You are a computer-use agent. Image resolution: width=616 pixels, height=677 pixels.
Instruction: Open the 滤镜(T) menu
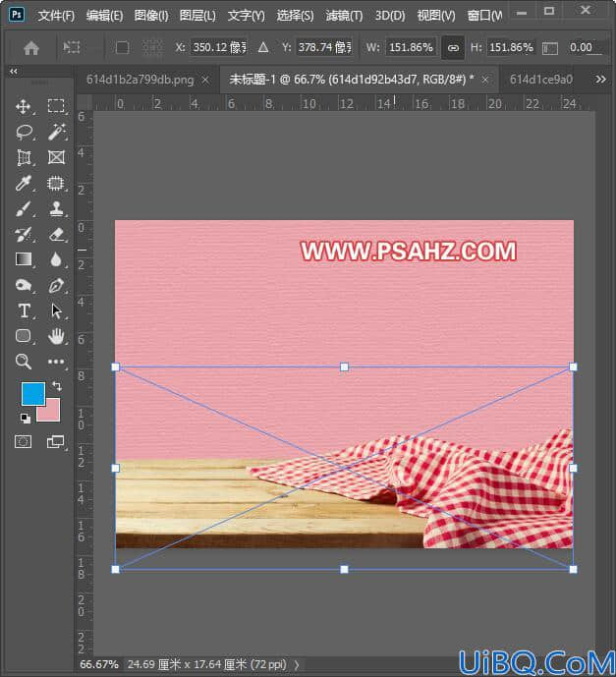344,16
